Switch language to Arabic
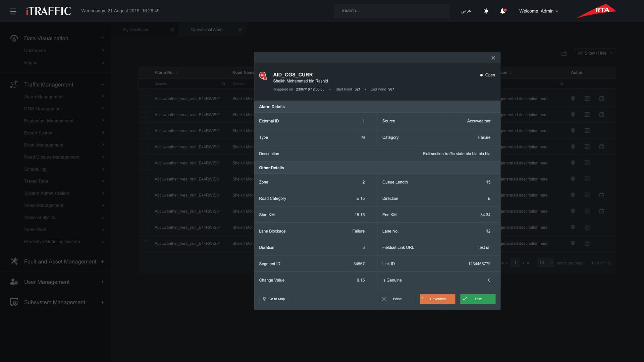 (466, 11)
